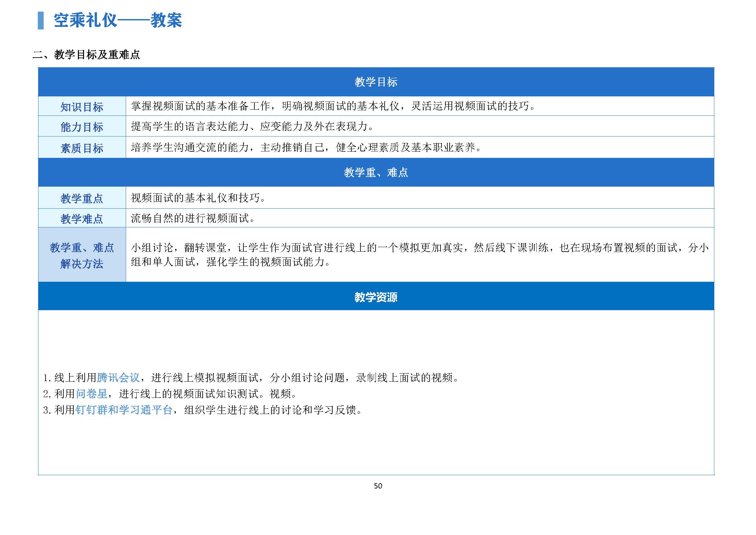Click the highlighted text 钉钉群和学习通平台
Viewport: 756px width, 535px height.
point(124,410)
